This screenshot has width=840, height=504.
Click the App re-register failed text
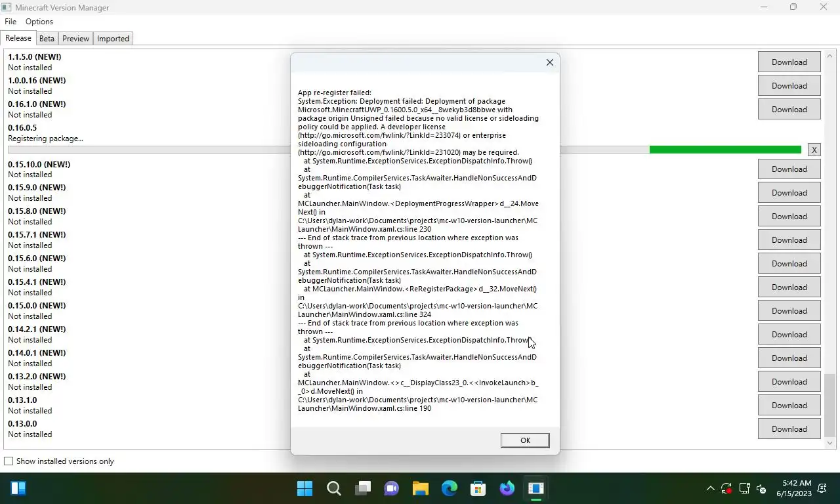[335, 93]
